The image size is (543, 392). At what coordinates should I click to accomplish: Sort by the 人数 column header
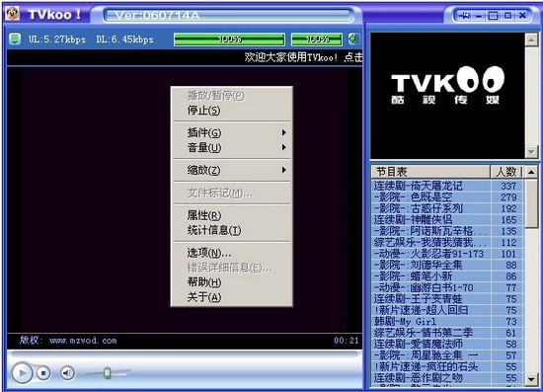click(506, 172)
